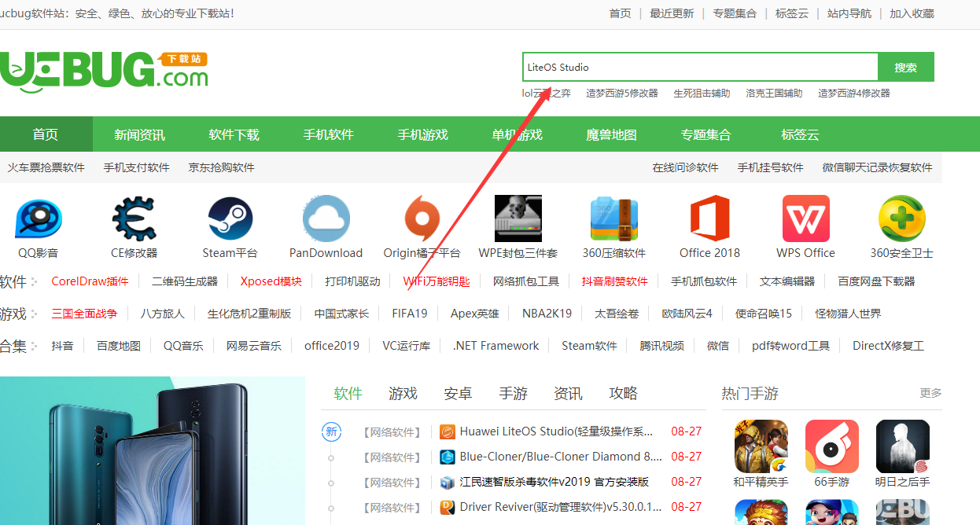Open the 360安全卫士 icon

(901, 218)
